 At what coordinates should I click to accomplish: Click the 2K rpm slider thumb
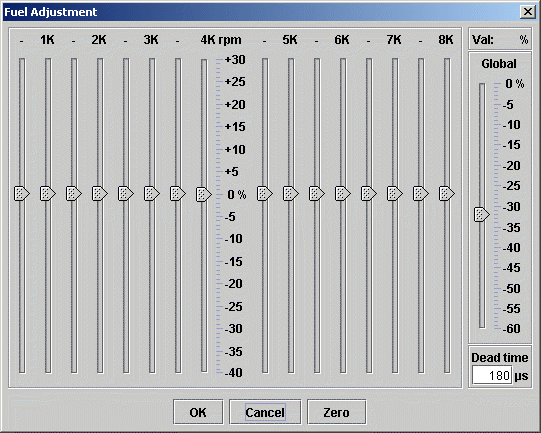point(100,193)
